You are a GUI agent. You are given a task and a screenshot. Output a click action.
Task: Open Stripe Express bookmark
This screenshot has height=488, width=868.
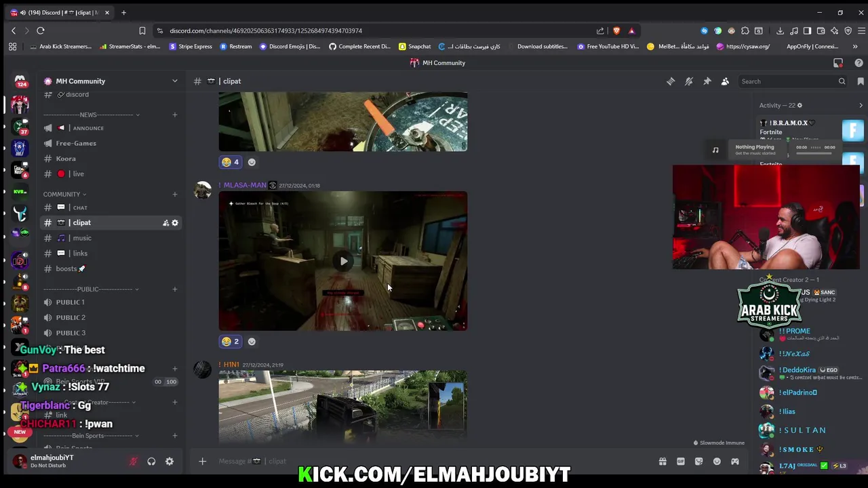coord(191,47)
